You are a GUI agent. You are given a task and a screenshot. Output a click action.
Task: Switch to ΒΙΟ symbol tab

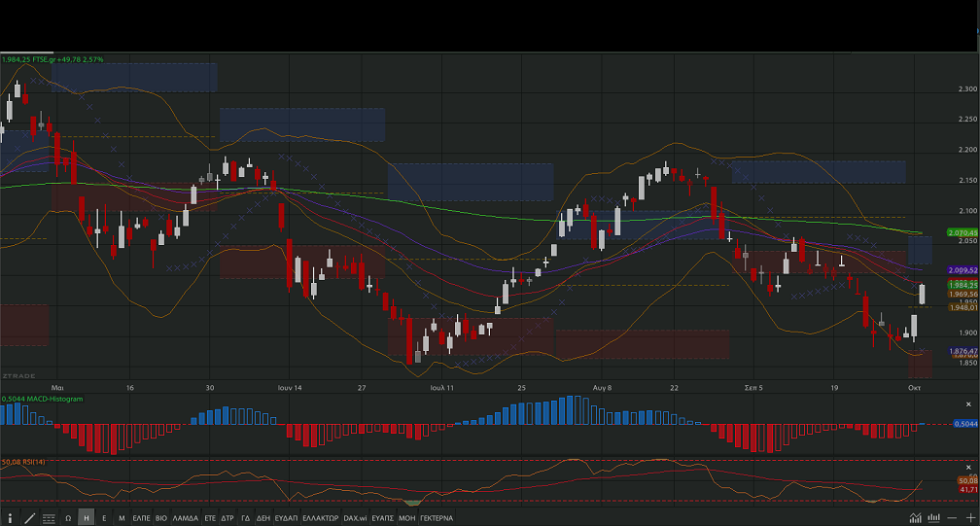pyautogui.click(x=161, y=518)
